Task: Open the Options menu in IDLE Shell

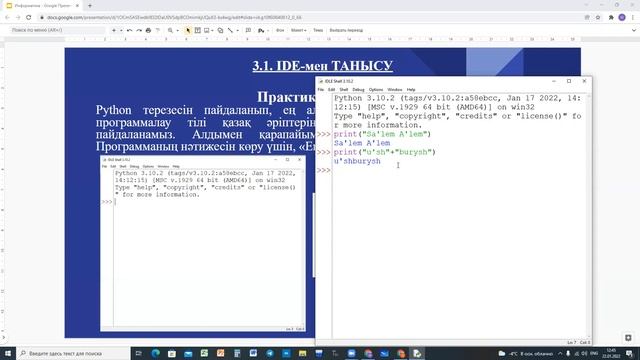Action: point(376,89)
